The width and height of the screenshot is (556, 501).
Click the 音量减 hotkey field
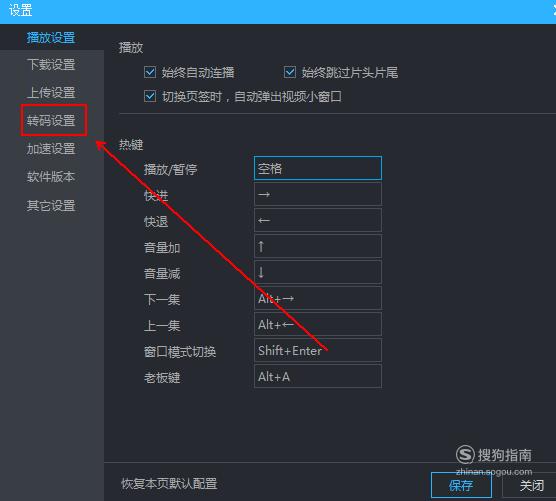click(318, 272)
